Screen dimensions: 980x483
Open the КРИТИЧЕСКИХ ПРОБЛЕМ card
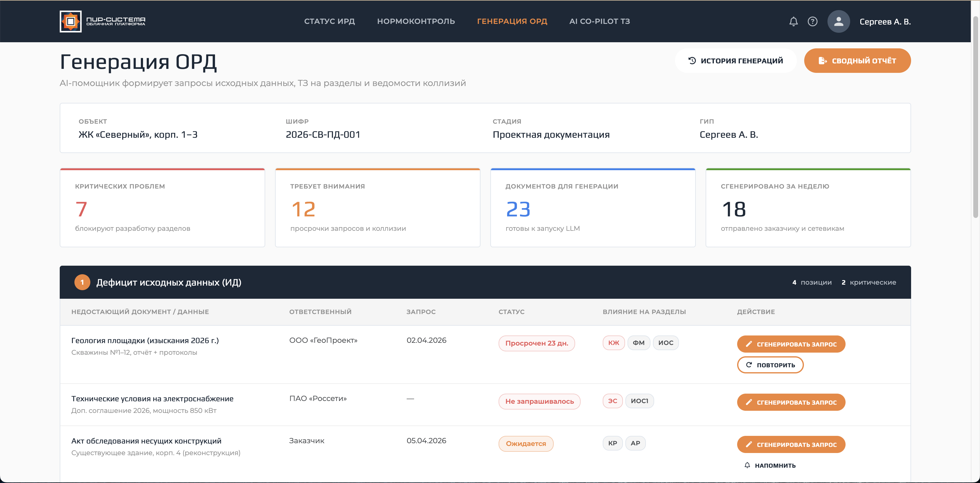pyautogui.click(x=162, y=208)
